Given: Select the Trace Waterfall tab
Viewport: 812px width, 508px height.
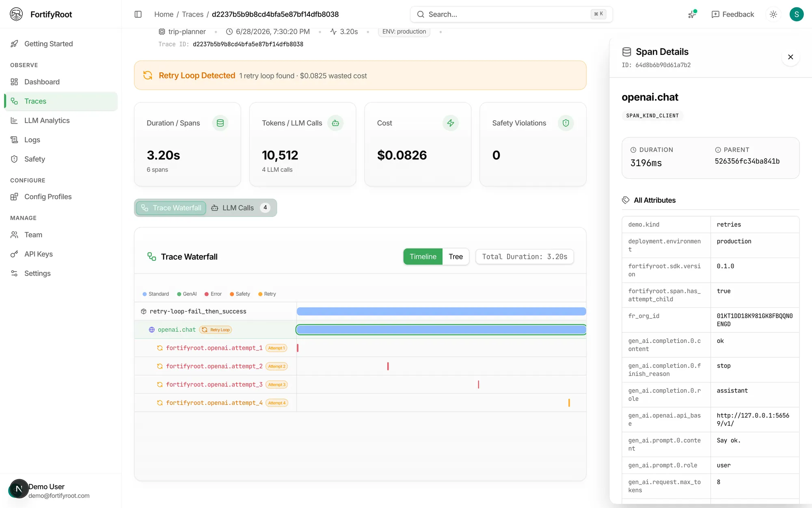Looking at the screenshot, I should tap(171, 208).
